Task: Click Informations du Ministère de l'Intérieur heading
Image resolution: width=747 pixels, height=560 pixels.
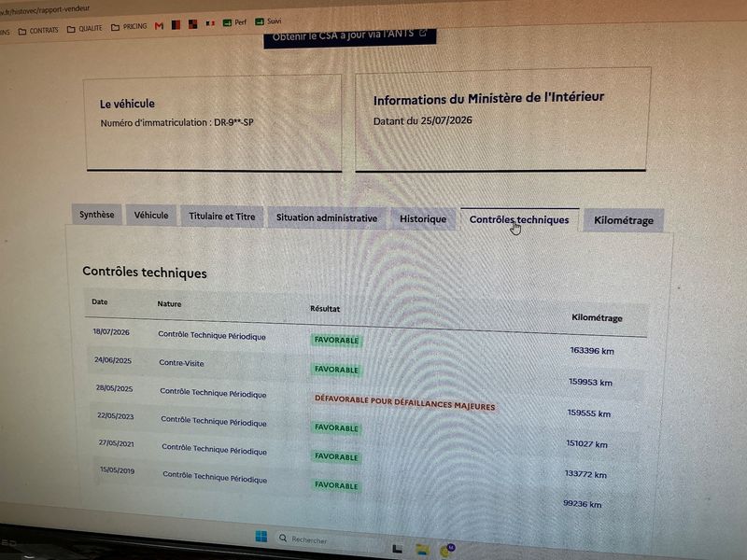Action: 488,99
